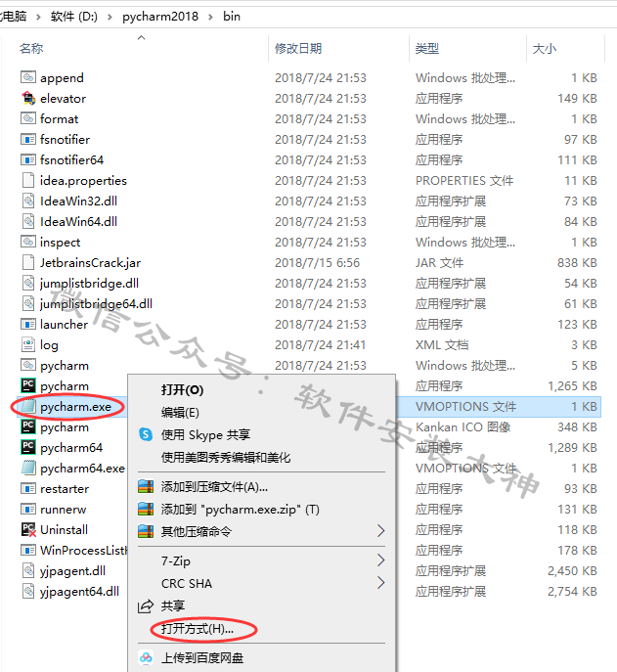Open breadcrumb arrow before 软件 (D:)
This screenshot has width=617, height=672.
tap(38, 17)
